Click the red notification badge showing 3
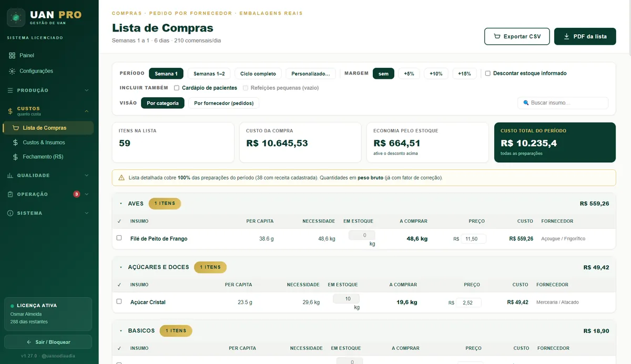 [77, 194]
